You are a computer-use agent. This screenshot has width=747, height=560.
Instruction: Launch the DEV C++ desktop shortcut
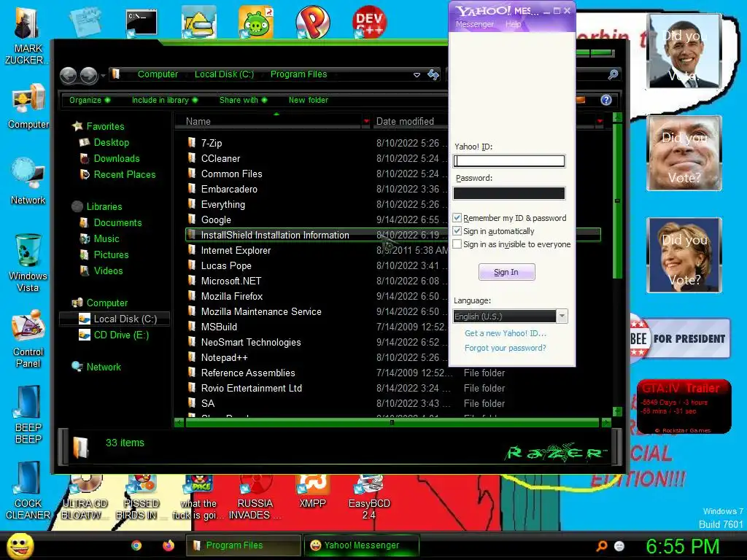(x=369, y=21)
